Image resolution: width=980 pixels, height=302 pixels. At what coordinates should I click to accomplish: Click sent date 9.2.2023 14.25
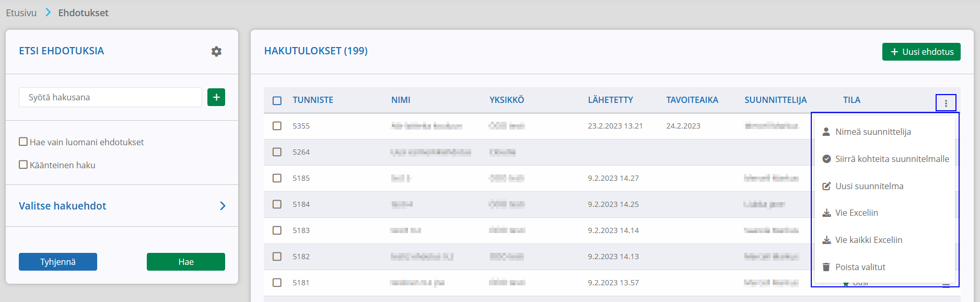pyautogui.click(x=613, y=204)
